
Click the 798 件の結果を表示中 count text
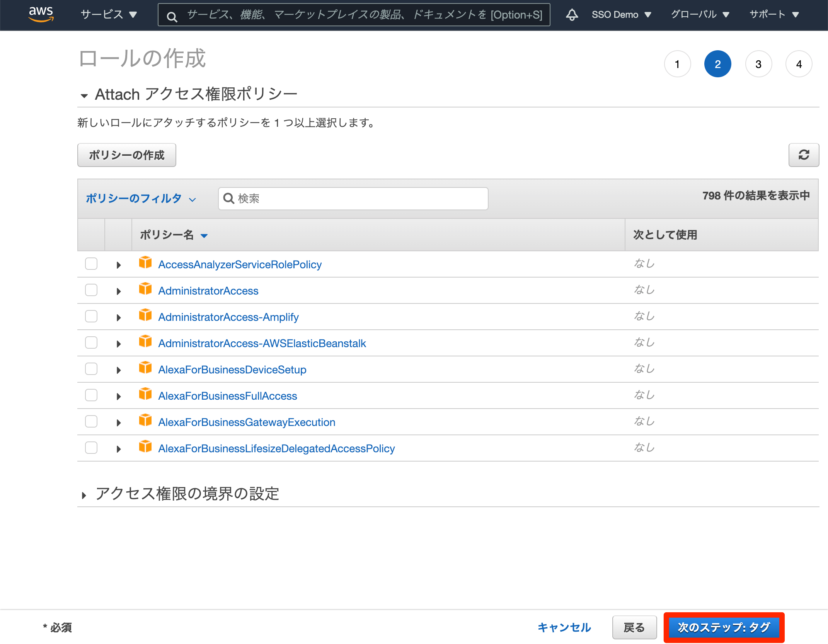(x=756, y=196)
